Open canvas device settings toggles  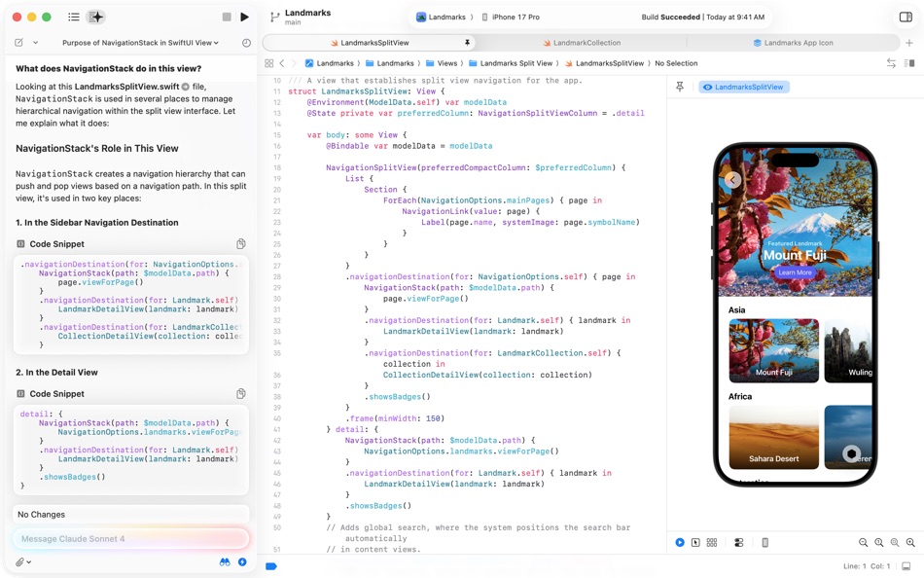[739, 543]
